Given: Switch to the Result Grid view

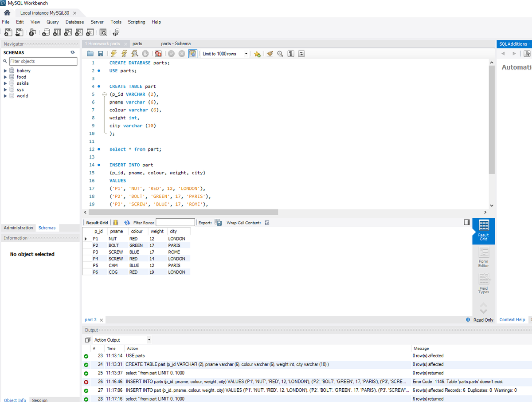Looking at the screenshot, I should [x=484, y=230].
